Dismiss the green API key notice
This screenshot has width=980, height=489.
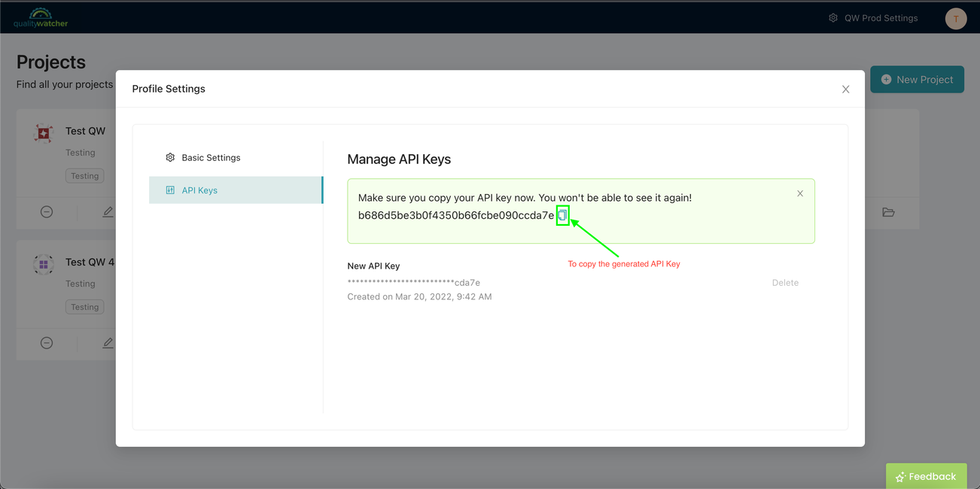coord(800,193)
